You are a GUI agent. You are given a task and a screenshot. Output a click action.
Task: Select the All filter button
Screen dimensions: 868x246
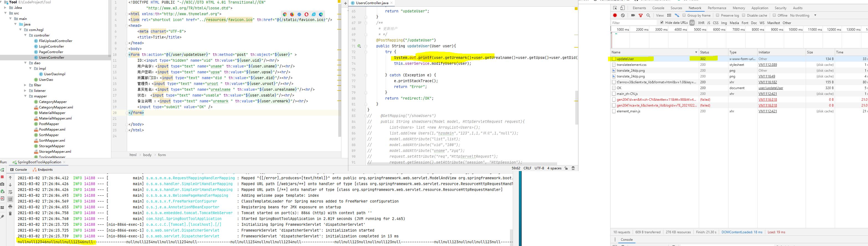click(692, 23)
